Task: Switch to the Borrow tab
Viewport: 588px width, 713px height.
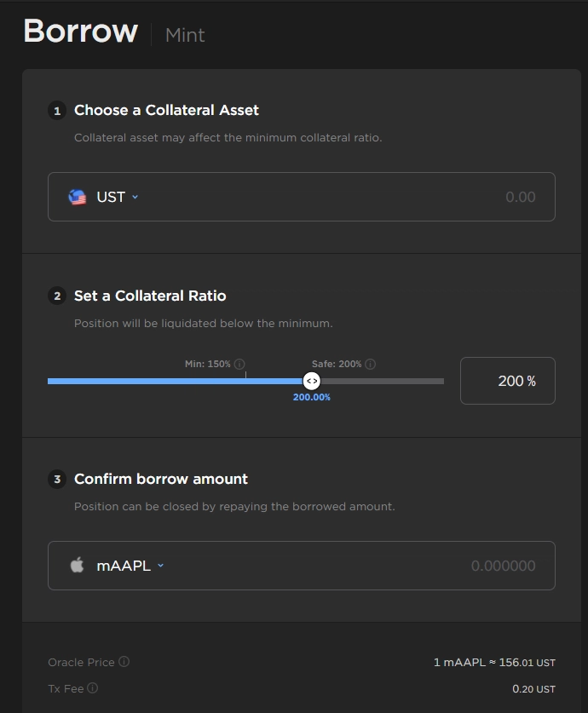Action: click(80, 32)
